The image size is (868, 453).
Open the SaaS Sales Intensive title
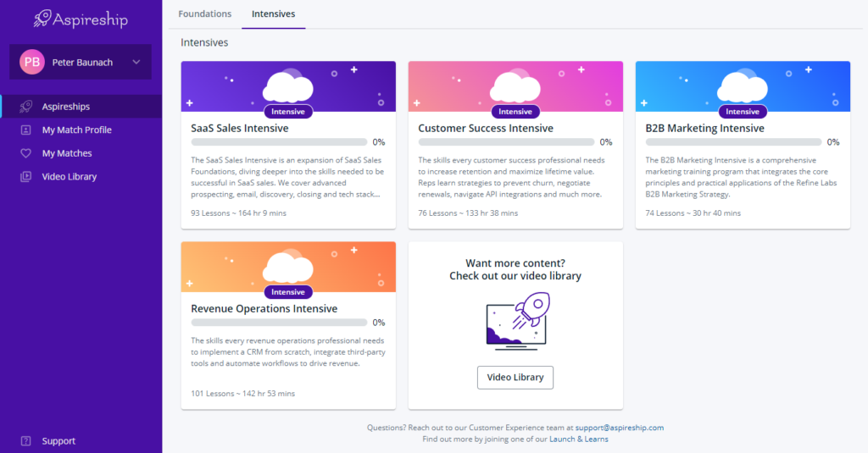click(x=240, y=129)
